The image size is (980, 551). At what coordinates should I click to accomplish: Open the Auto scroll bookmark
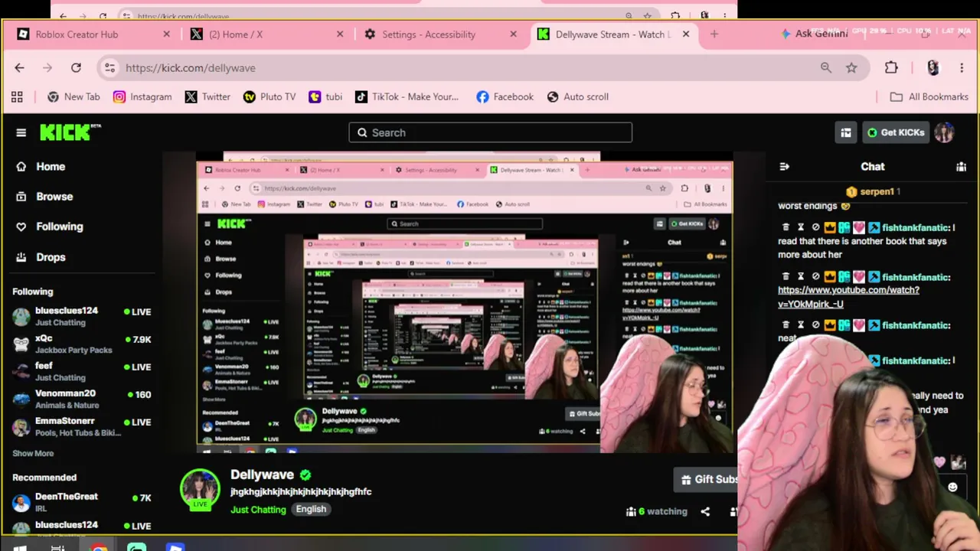577,96
